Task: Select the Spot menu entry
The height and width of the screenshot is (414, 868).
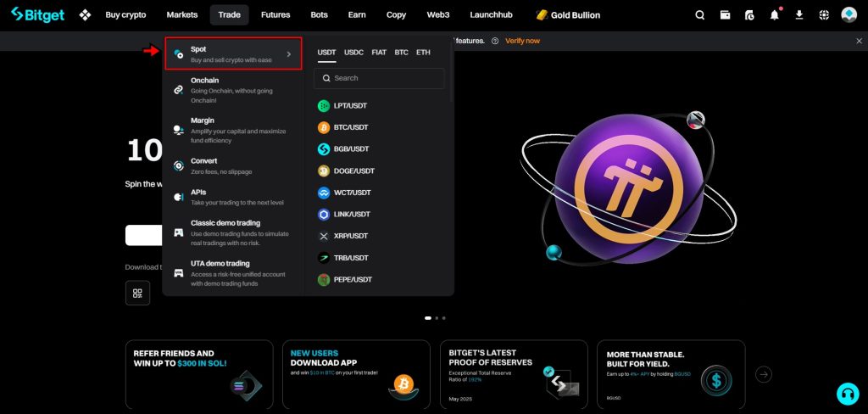Action: tap(233, 53)
